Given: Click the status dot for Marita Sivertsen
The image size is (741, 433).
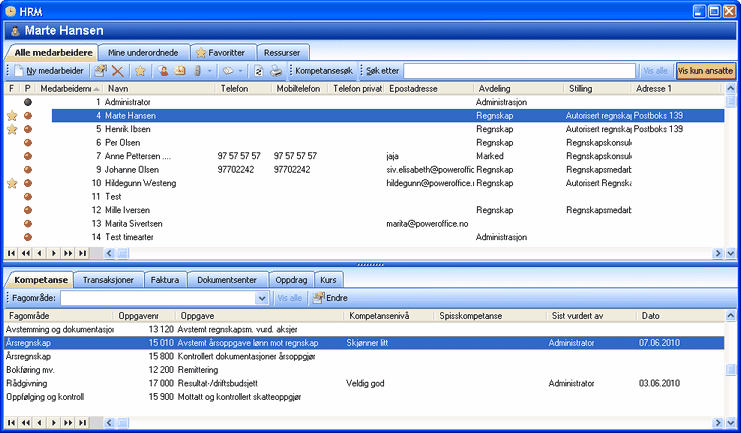Looking at the screenshot, I should [x=28, y=224].
